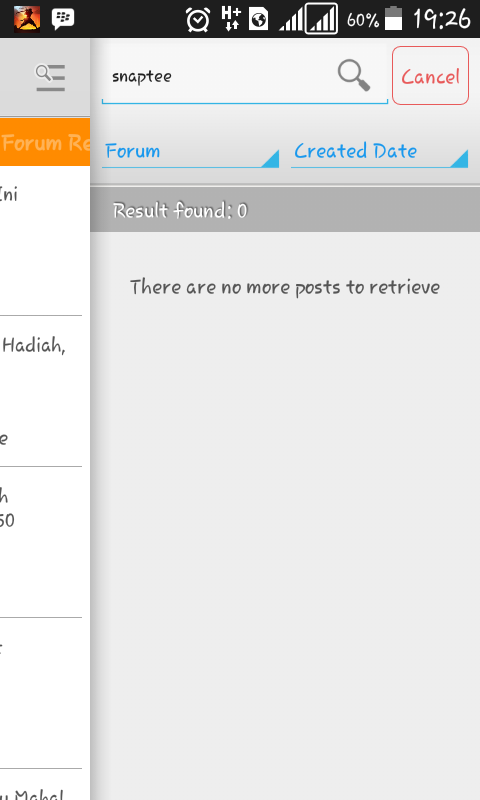Tap the alarm clock status icon
Image resolution: width=480 pixels, height=800 pixels.
pos(198,20)
